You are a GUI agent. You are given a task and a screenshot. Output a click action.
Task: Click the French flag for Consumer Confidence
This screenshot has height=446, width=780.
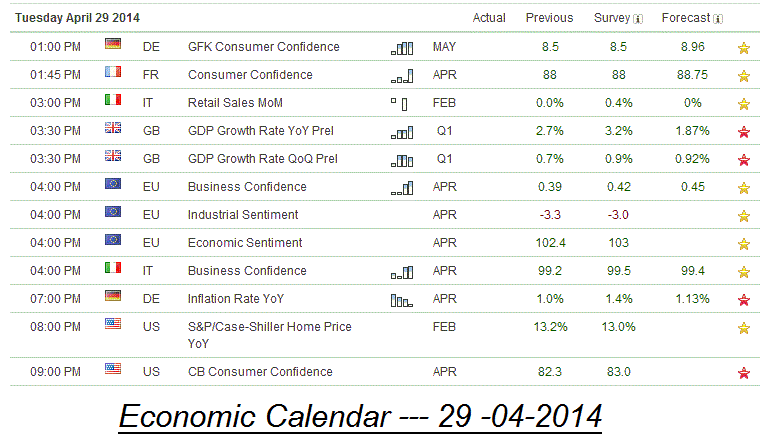coord(113,74)
